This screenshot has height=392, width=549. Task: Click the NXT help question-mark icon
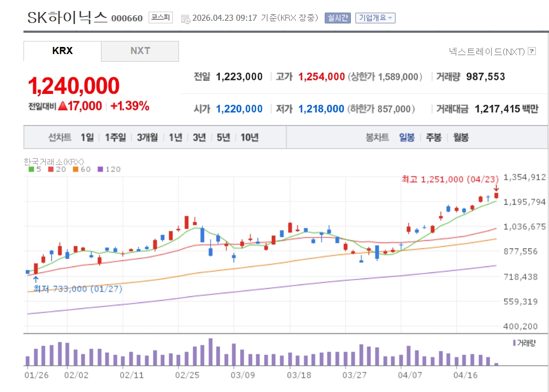[532, 51]
